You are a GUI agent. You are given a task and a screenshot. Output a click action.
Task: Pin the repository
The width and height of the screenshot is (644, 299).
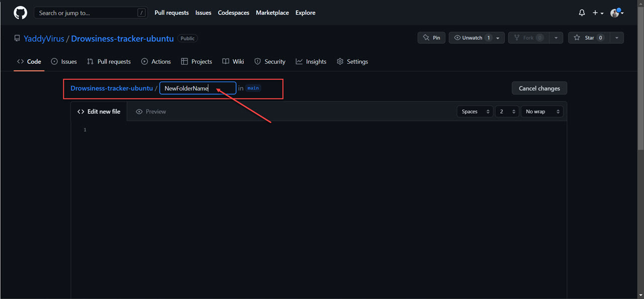tap(431, 38)
